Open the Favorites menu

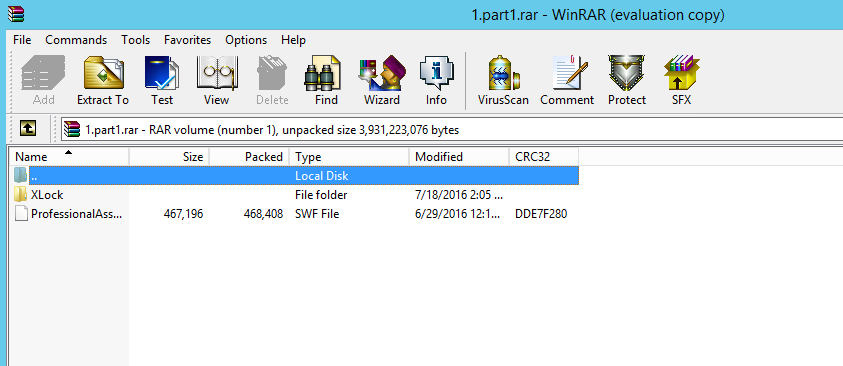coord(188,40)
